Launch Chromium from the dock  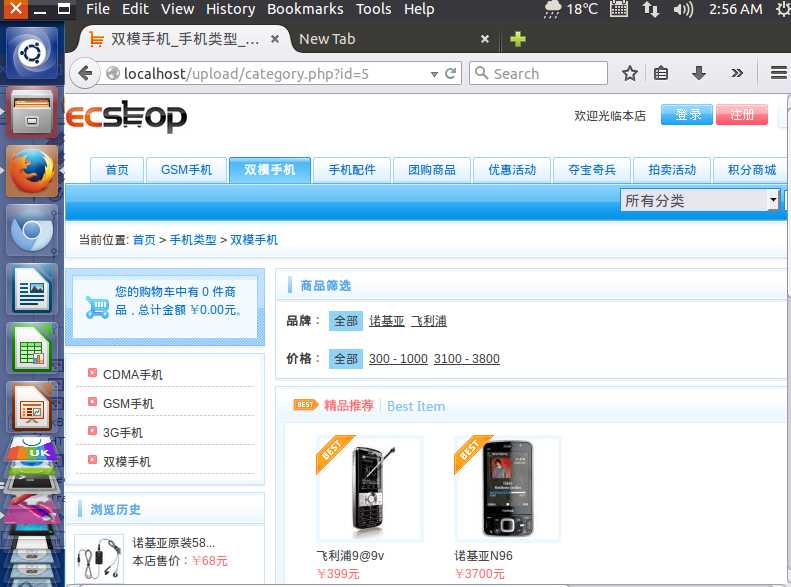(32, 230)
